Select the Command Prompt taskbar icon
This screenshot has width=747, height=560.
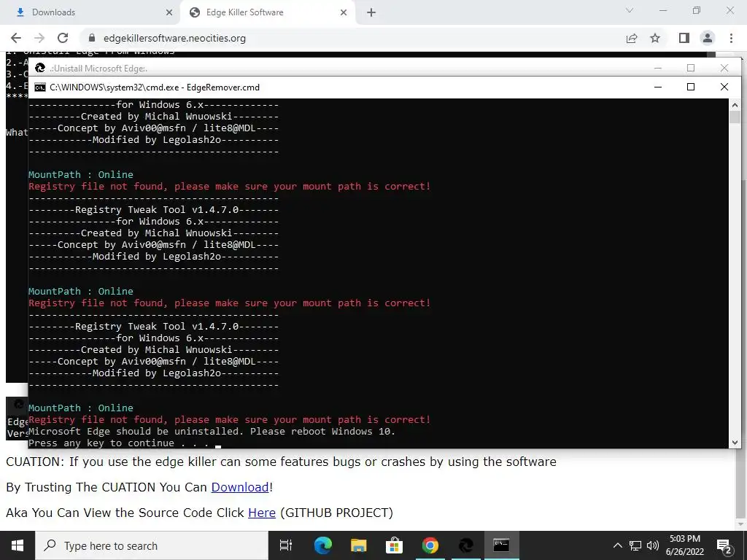tap(501, 545)
